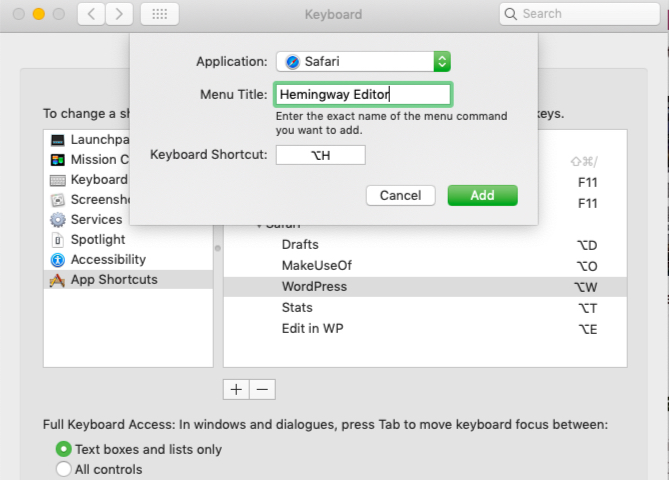Select the WordPress shortcut row
The height and width of the screenshot is (480, 669).
coord(425,287)
